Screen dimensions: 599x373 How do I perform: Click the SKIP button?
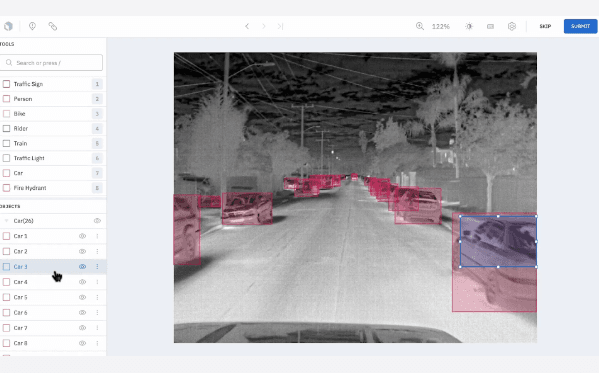coord(545,26)
